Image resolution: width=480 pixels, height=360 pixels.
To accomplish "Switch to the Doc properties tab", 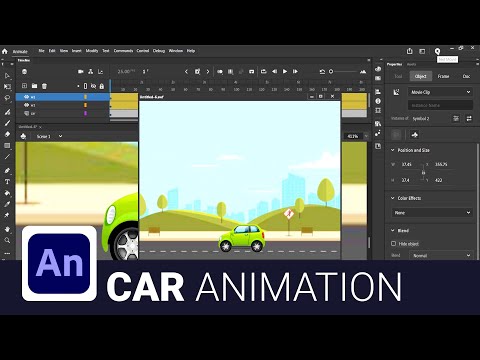I will click(x=466, y=76).
